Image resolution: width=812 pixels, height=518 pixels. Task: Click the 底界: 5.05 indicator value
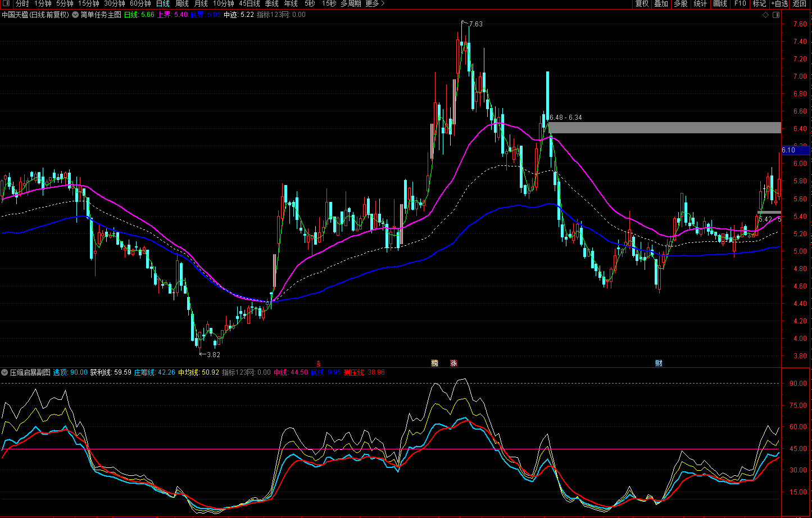click(205, 15)
